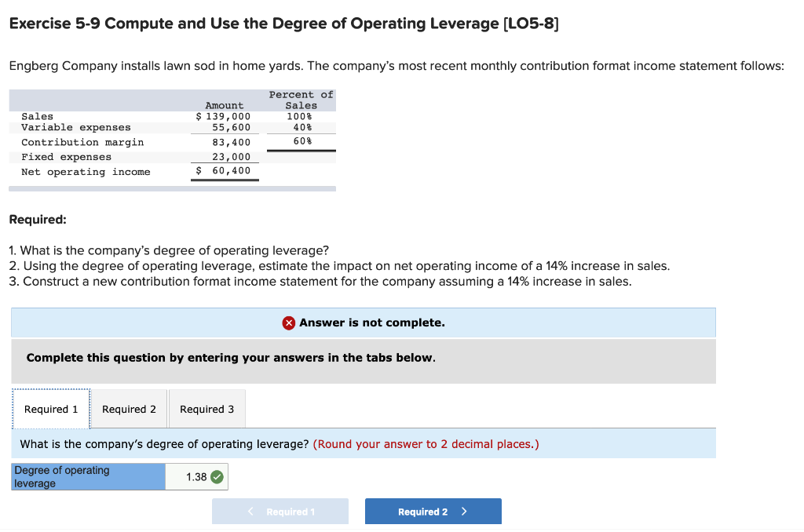The width and height of the screenshot is (804, 532).
Task: Switch to the Required 2 tab
Action: [x=128, y=408]
